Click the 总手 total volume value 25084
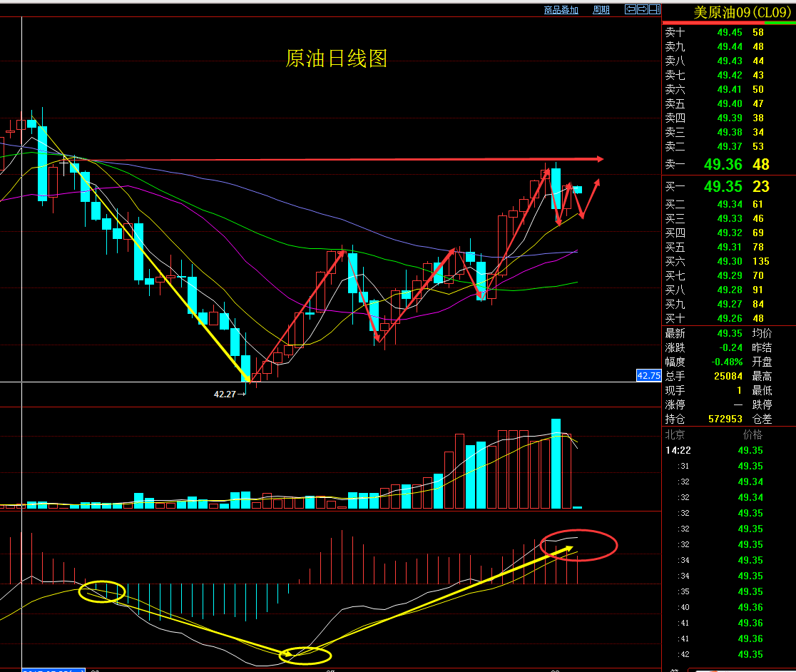This screenshot has width=796, height=672. [x=728, y=376]
